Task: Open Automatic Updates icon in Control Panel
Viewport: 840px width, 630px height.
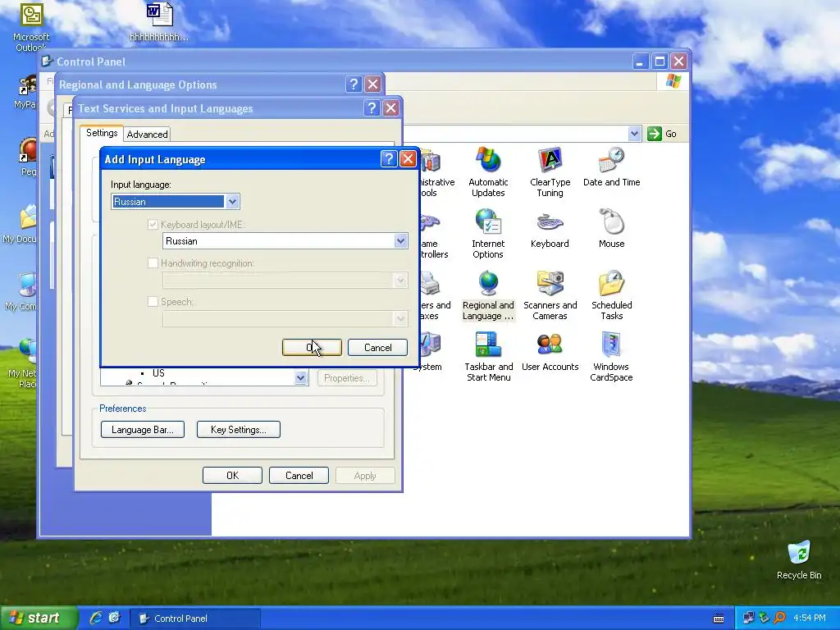Action: 487,171
